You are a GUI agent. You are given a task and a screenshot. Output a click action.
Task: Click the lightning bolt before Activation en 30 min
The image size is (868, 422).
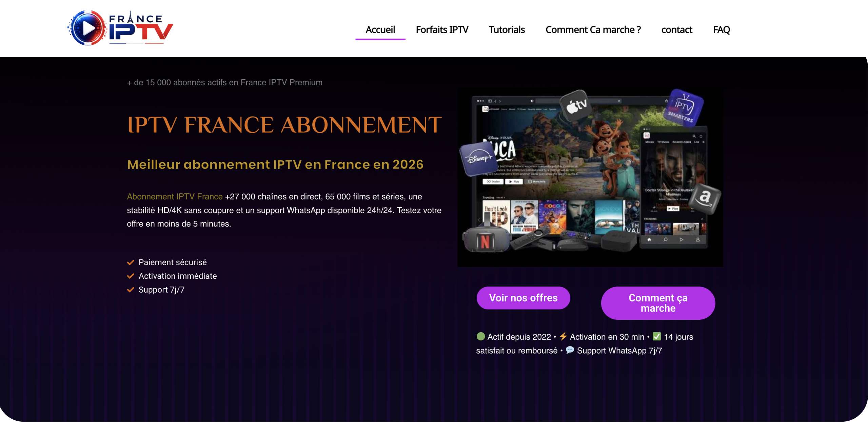tap(563, 336)
